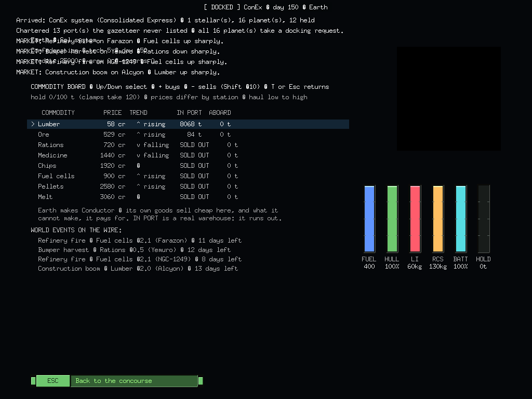Click the empty HOLD gauge bar
The width and height of the screenshot is (532, 399).
[484, 219]
